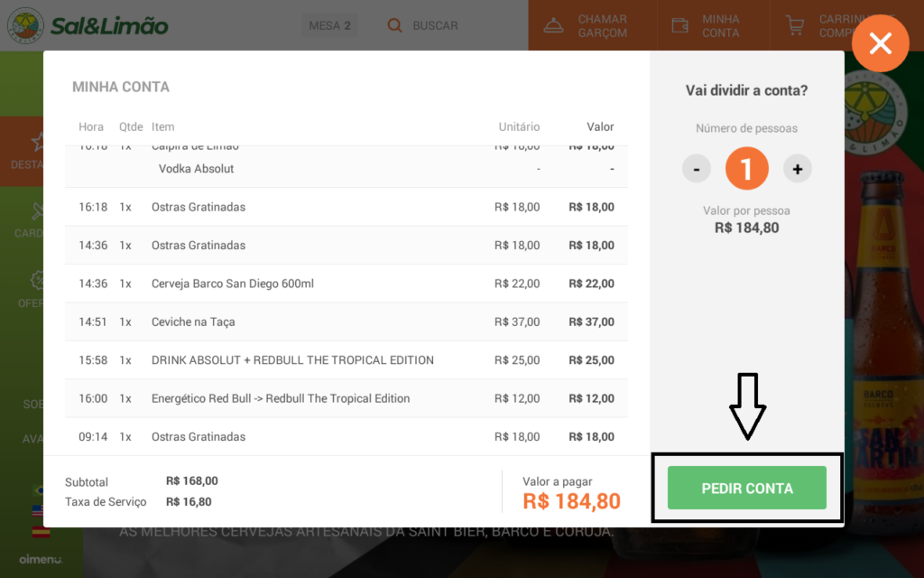Click the Subtotal amount R$ 168,00
924x578 pixels.
click(x=192, y=481)
